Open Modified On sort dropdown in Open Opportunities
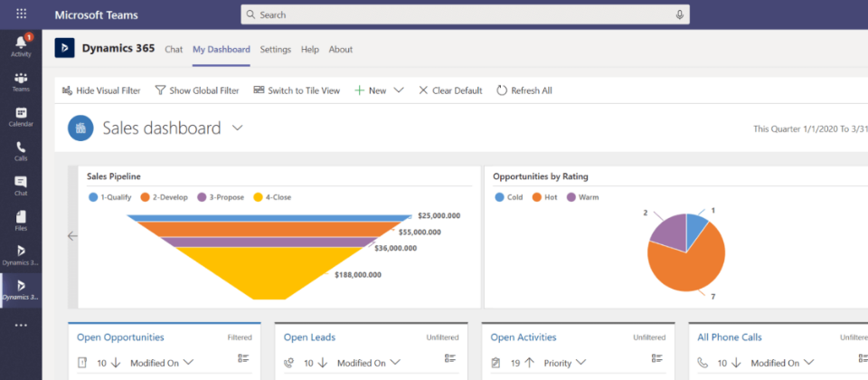868x380 pixels. point(162,363)
